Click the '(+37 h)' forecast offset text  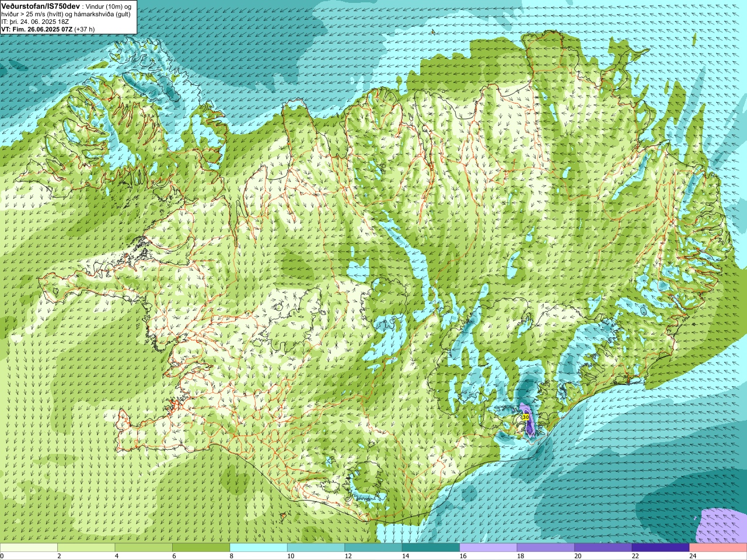[85, 29]
